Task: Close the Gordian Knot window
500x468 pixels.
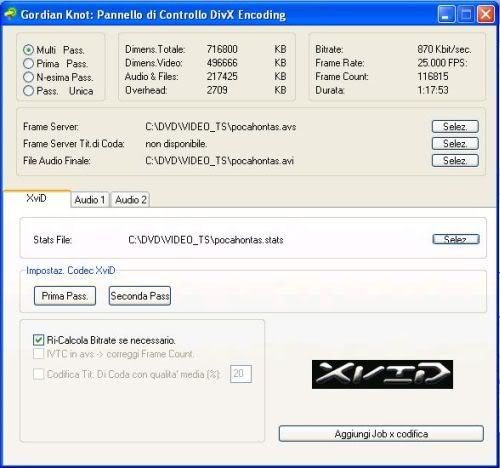Action: pyautogui.click(x=486, y=15)
